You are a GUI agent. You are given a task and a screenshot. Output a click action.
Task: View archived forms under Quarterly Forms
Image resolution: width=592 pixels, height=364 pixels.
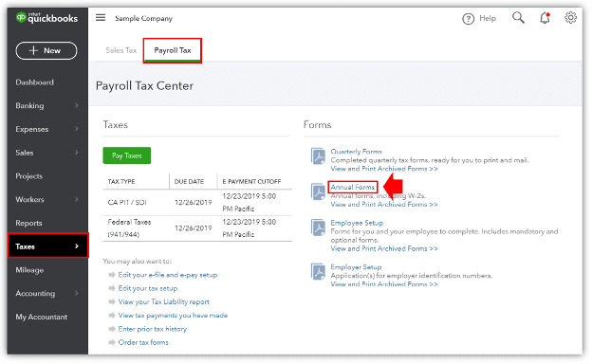(x=384, y=169)
